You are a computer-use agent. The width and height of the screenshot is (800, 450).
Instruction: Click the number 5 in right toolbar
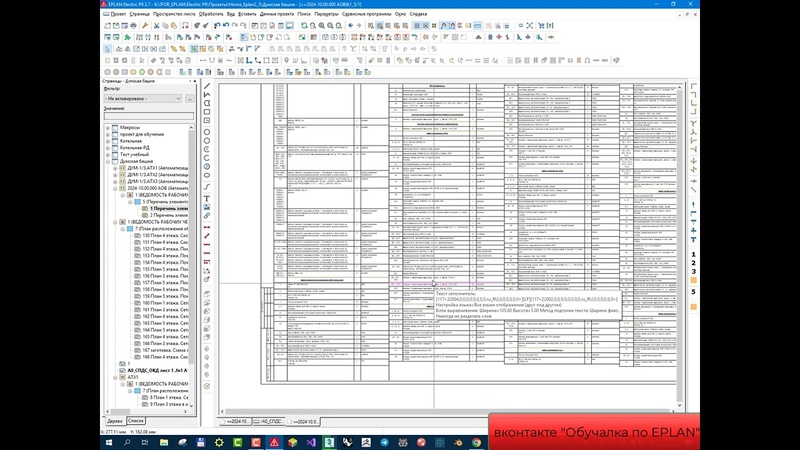693,292
